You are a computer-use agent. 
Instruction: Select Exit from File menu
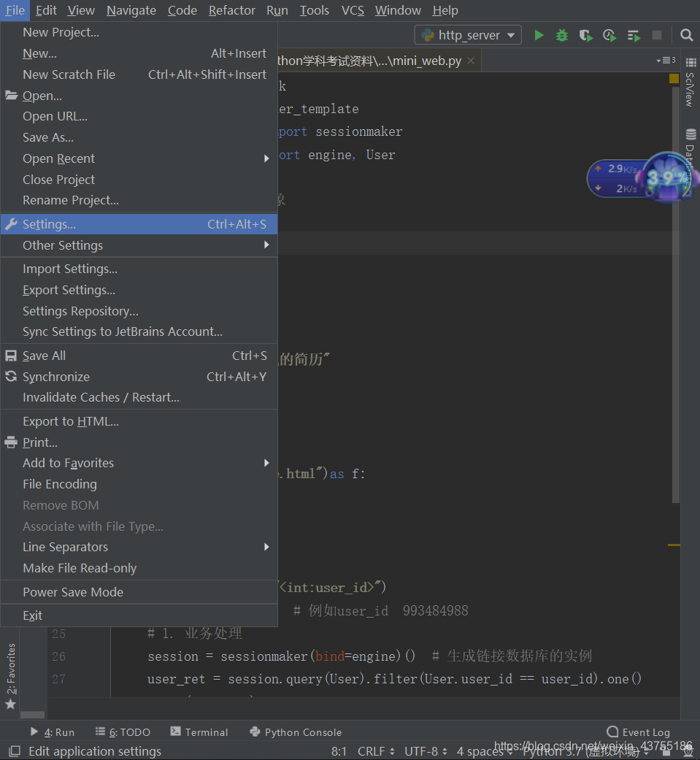[x=139, y=615]
